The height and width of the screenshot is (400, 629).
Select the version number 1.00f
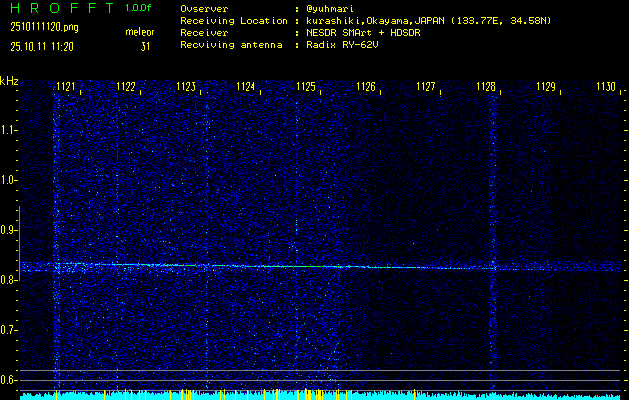coord(138,8)
